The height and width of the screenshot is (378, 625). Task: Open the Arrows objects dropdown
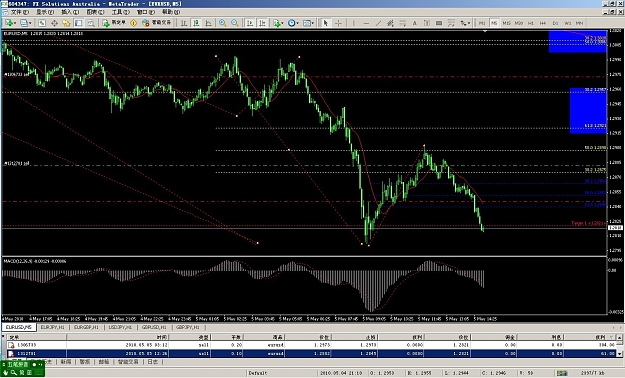465,23
